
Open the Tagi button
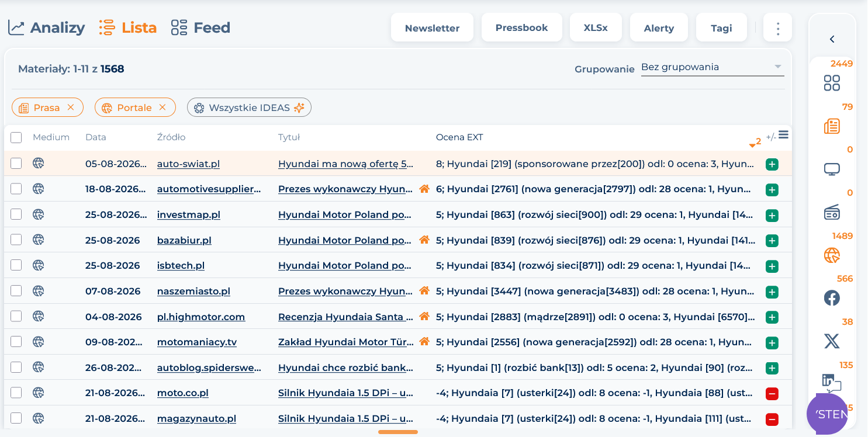click(721, 28)
